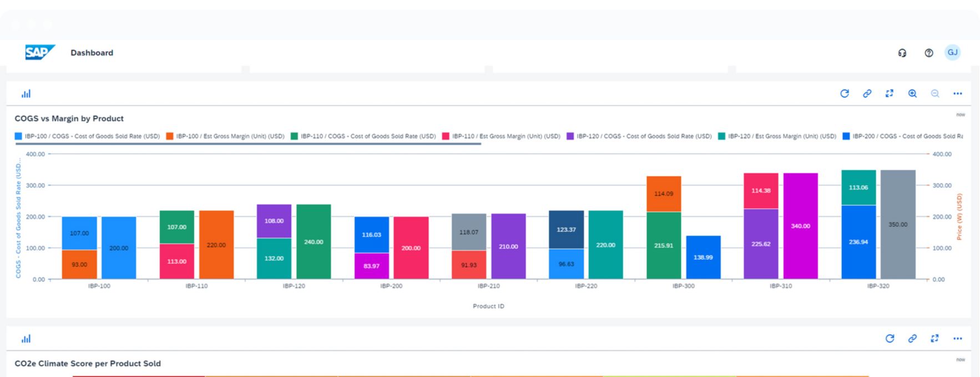Viewport: 980px width, 377px height.
Task: Click the chart type icon on COGS panel
Action: coord(26,94)
